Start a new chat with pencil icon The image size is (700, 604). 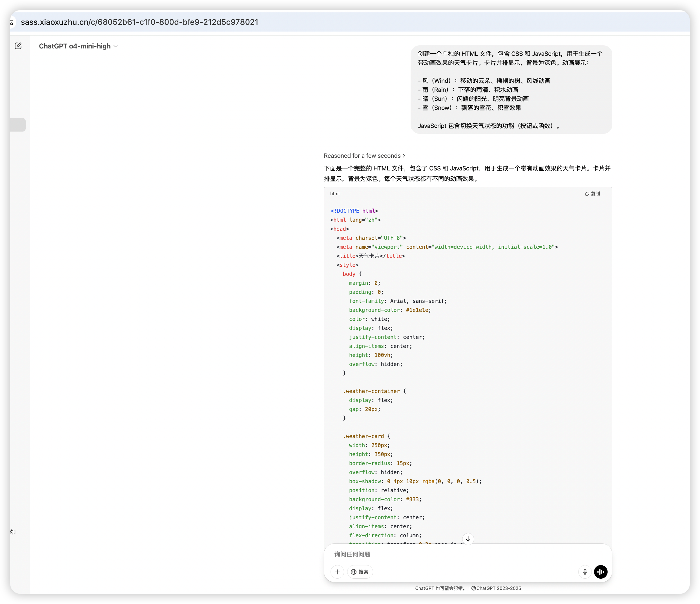pyautogui.click(x=18, y=46)
